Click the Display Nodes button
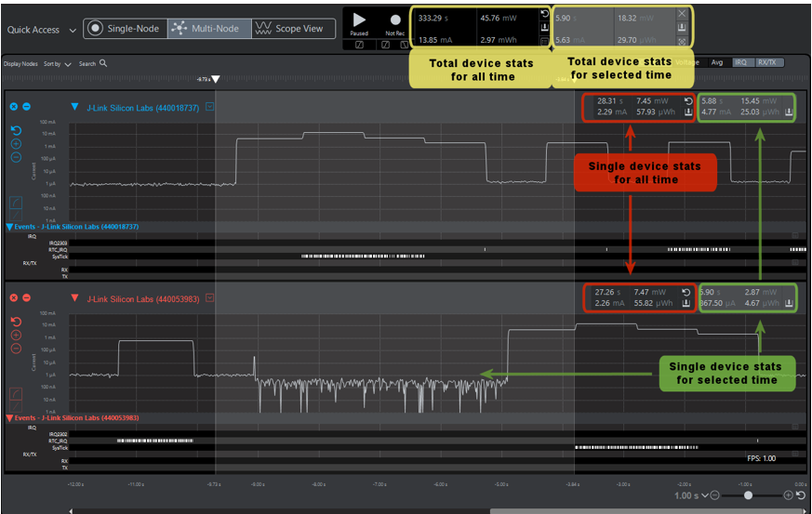Viewport: 812px width, 514px height. pyautogui.click(x=20, y=64)
